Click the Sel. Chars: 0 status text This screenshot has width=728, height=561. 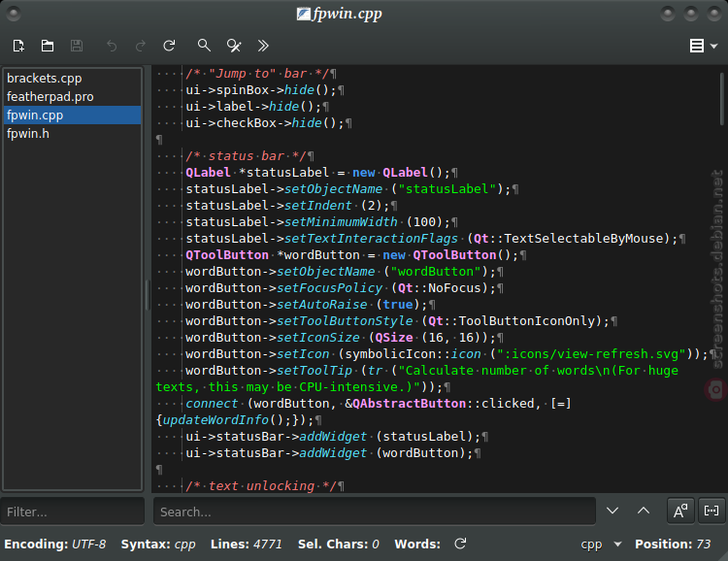pos(339,544)
